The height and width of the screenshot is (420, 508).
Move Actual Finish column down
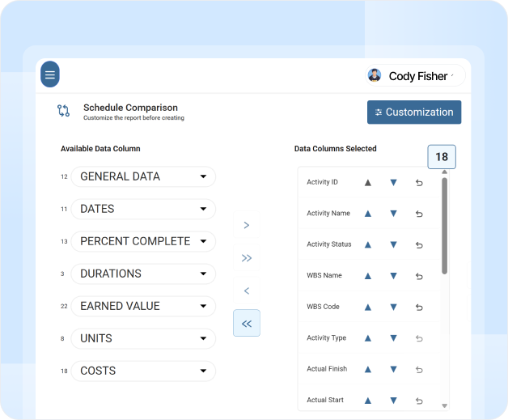pyautogui.click(x=393, y=369)
